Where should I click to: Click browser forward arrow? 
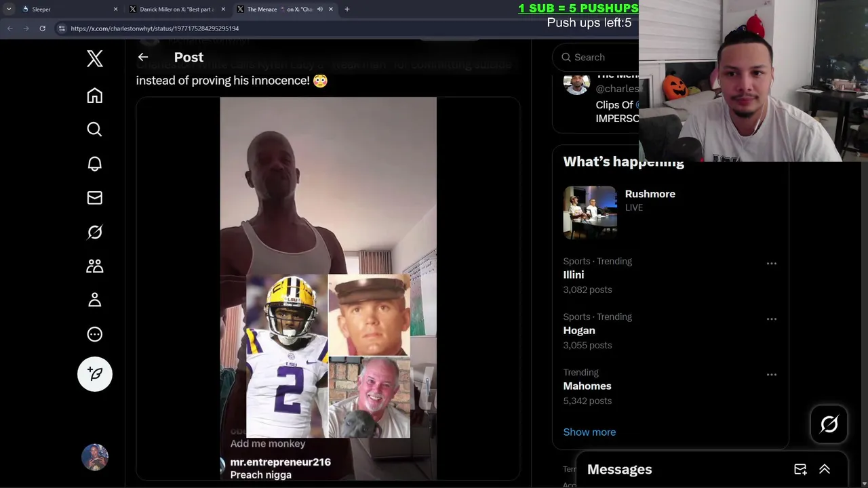(x=26, y=28)
